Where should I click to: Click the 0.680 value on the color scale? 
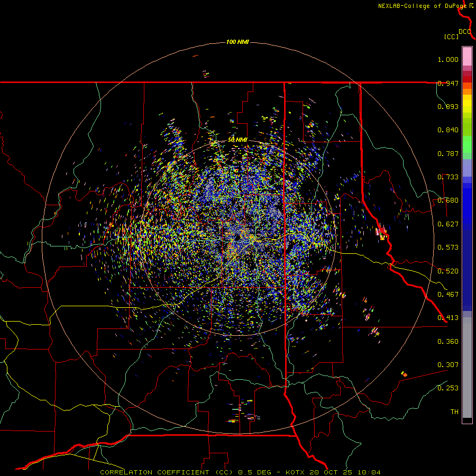tap(448, 200)
